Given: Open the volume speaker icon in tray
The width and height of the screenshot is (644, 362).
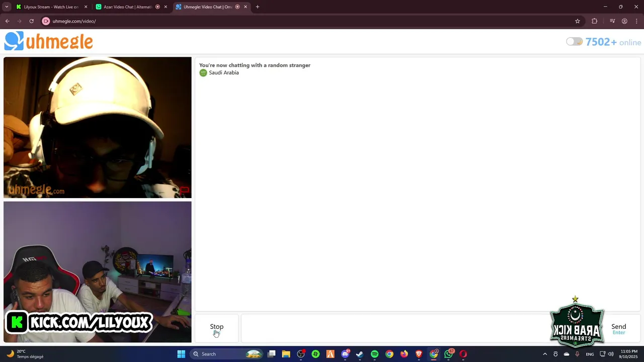Looking at the screenshot, I should [611, 354].
